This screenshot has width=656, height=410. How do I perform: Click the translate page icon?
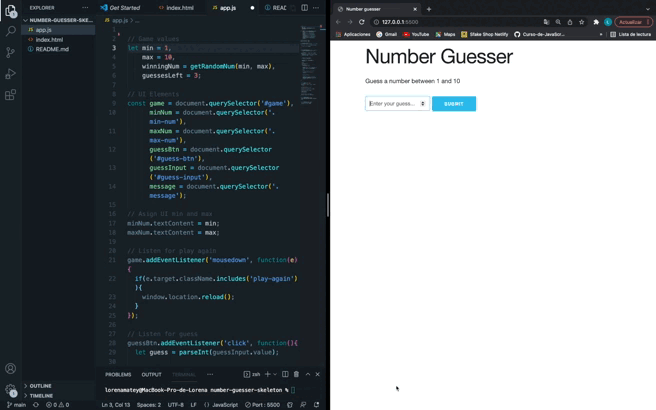pyautogui.click(x=546, y=22)
